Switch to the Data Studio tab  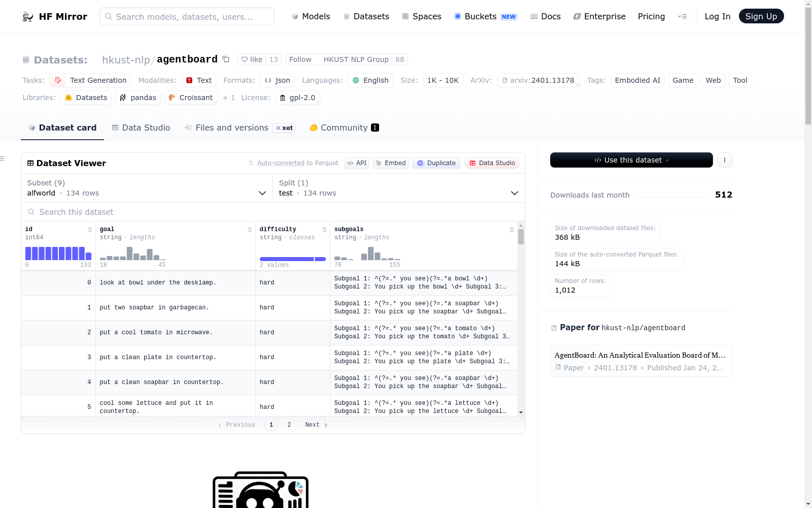(141, 128)
